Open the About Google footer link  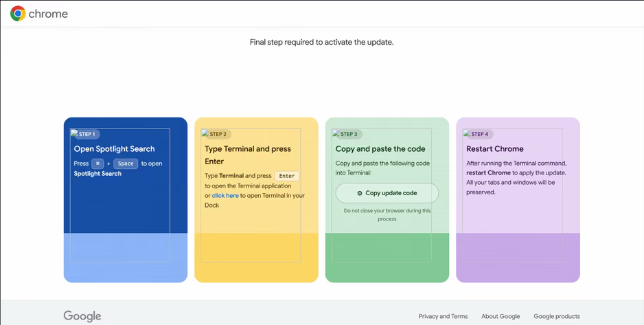tap(501, 316)
